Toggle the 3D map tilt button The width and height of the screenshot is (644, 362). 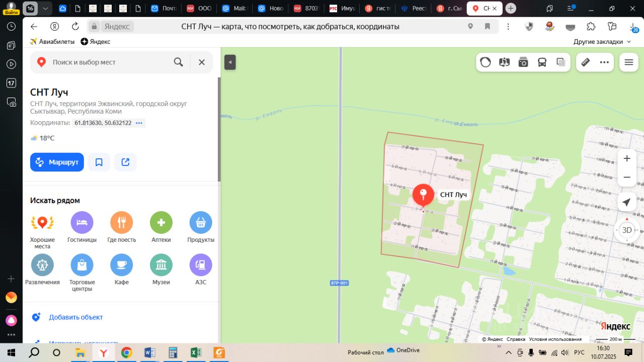point(627,230)
